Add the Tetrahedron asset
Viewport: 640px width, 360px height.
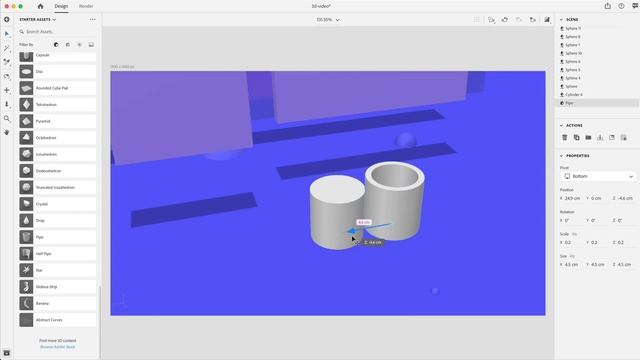tap(58, 104)
